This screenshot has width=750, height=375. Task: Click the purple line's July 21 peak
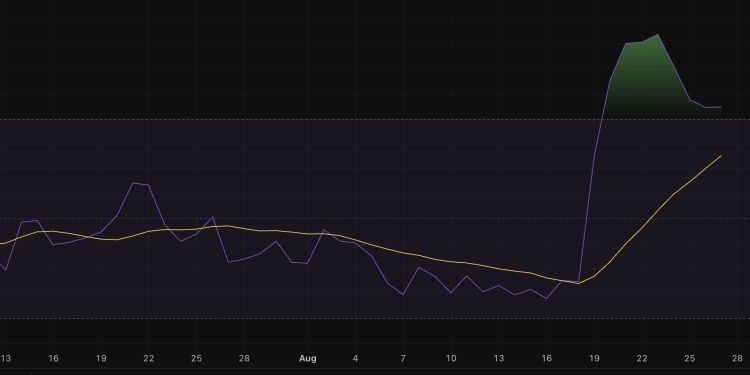pyautogui.click(x=133, y=183)
